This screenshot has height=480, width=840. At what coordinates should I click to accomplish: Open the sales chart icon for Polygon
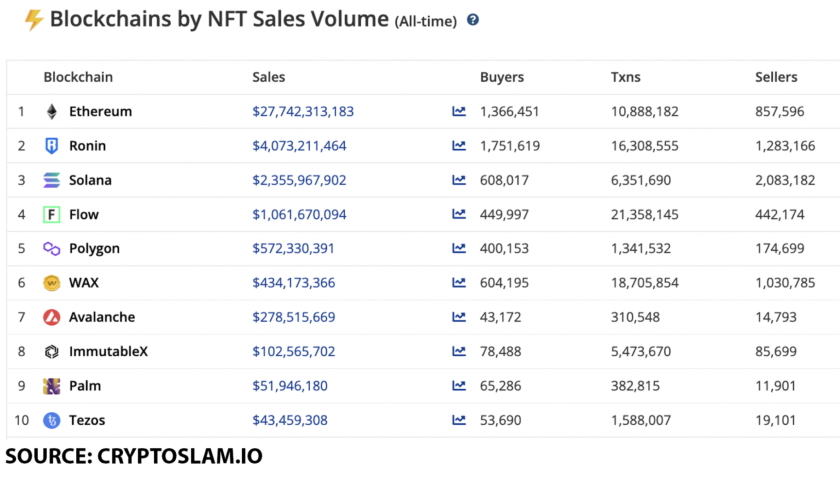tap(459, 249)
